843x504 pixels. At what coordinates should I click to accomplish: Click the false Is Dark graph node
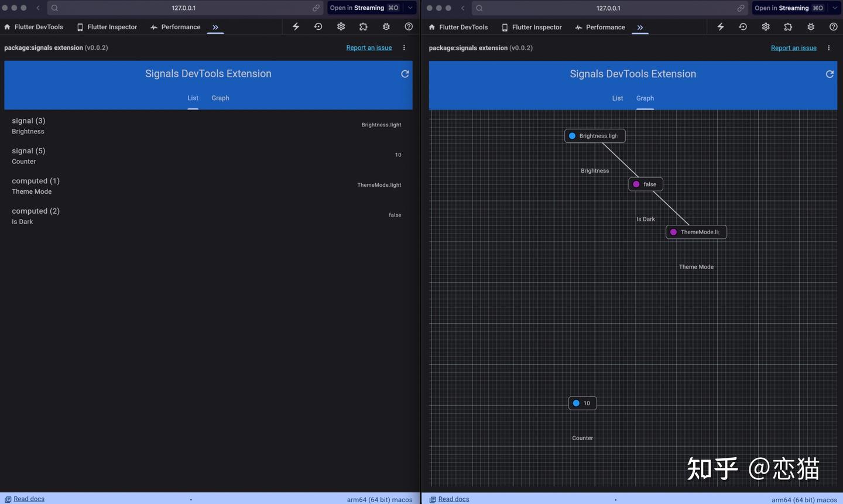646,184
